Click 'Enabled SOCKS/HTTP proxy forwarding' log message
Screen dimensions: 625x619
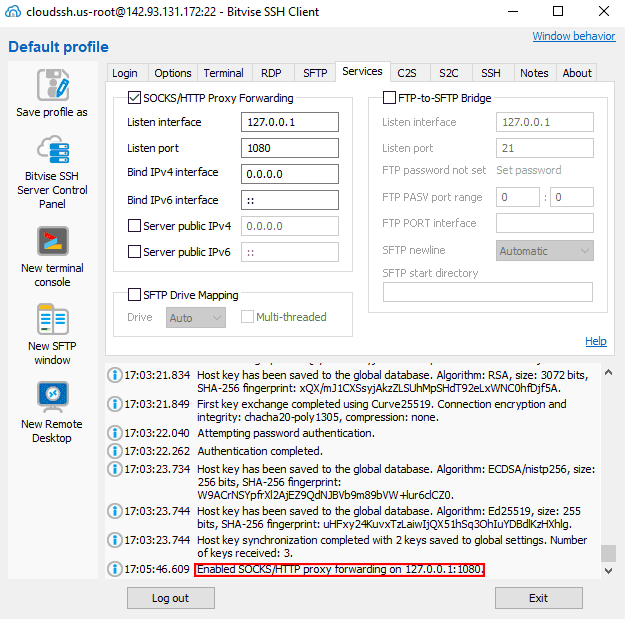tap(340, 569)
